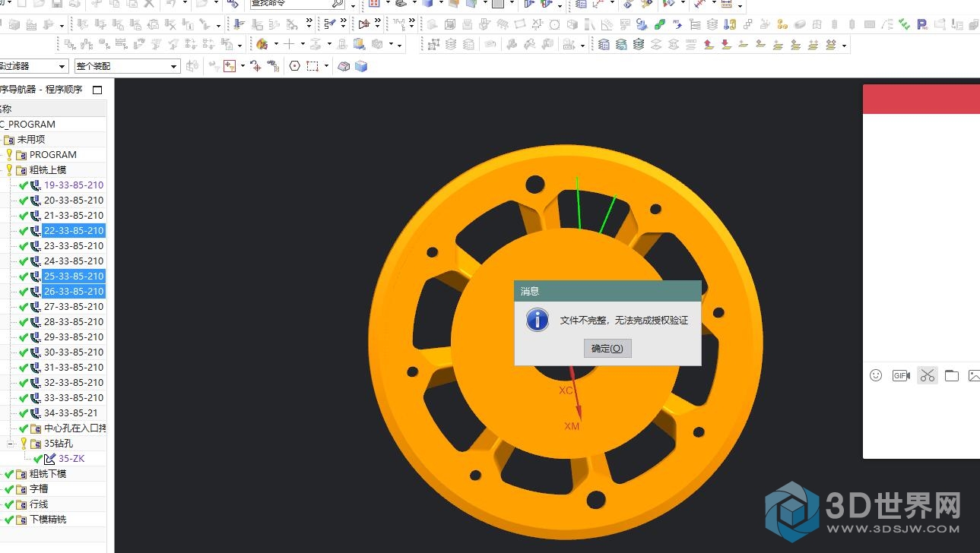Click the save diskette icon in top toolbar
The height and width of the screenshot is (553, 980).
tap(57, 4)
